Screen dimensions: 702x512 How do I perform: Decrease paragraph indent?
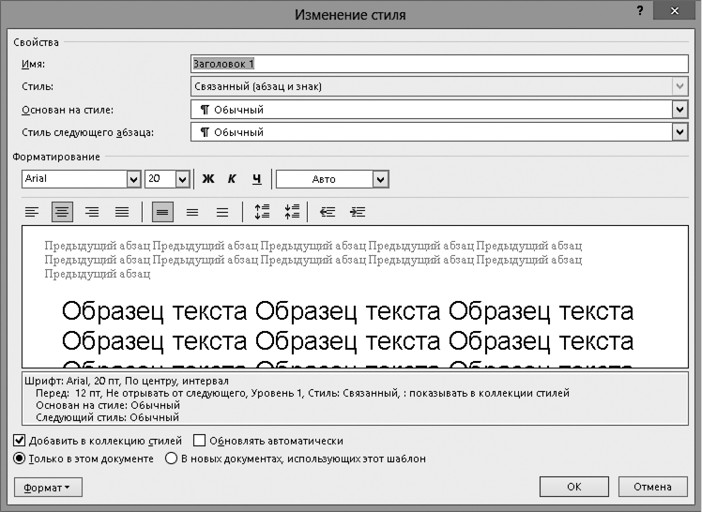[x=327, y=212]
